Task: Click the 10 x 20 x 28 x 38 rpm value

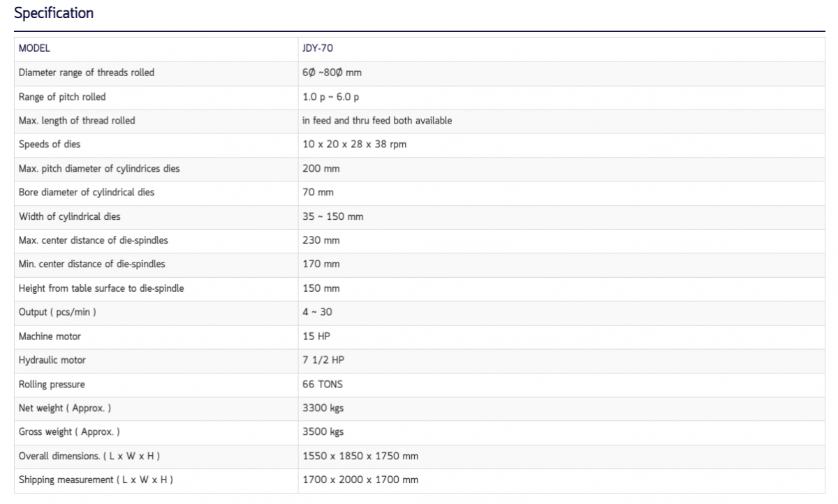Action: click(x=354, y=144)
